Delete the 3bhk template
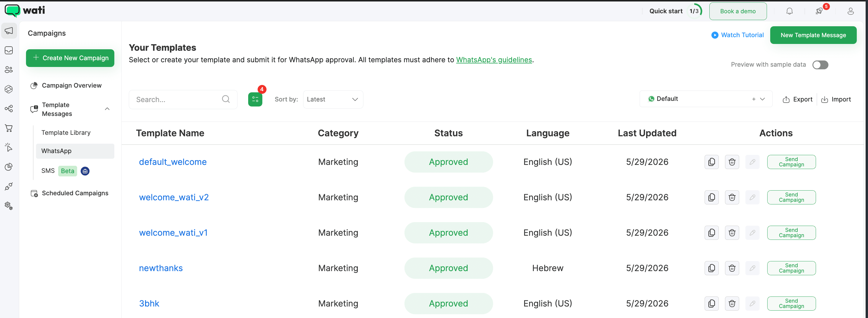 732,304
